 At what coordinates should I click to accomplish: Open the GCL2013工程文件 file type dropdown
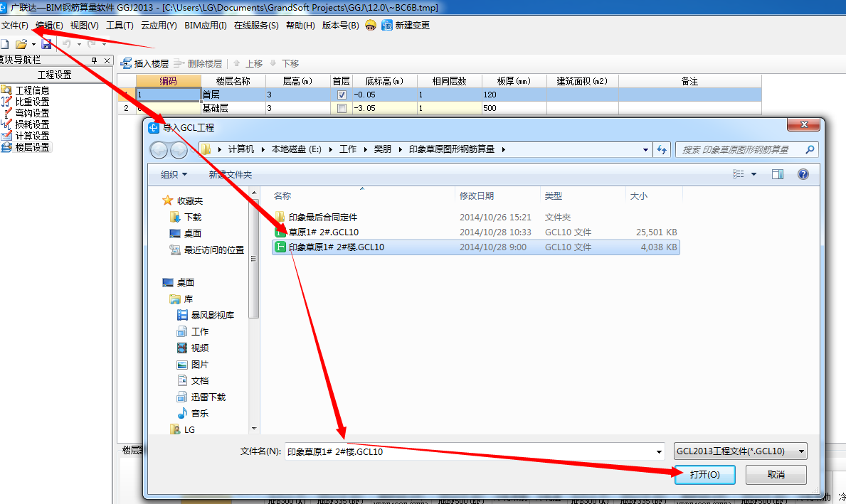tap(740, 451)
